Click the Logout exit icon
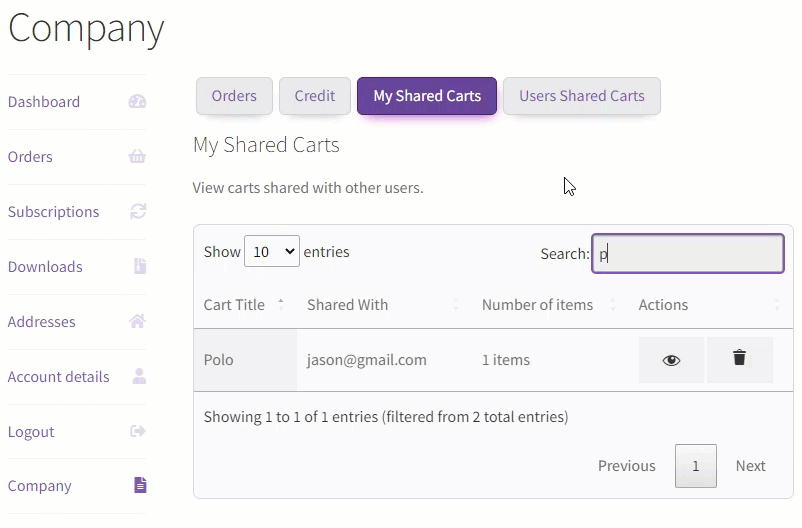The image size is (802, 528). click(x=138, y=431)
